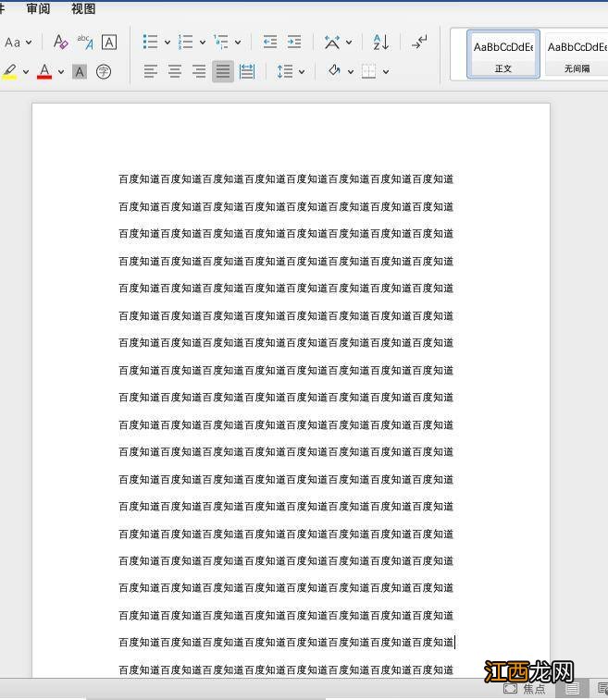This screenshot has height=700, width=608.
Task: Expand multilevel list dropdown
Action: pyautogui.click(x=238, y=43)
